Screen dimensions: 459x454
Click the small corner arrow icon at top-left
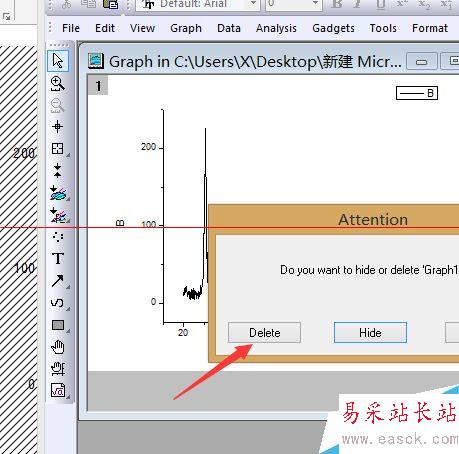[6, 16]
